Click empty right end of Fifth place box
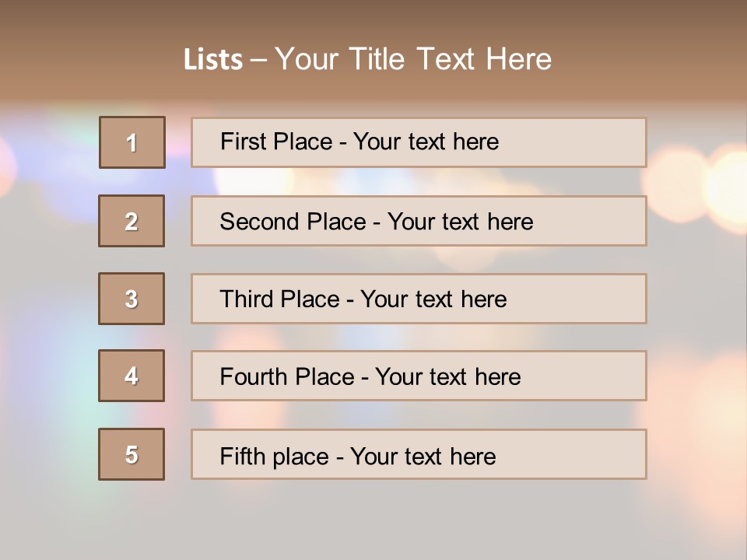The image size is (747, 560). click(599, 454)
